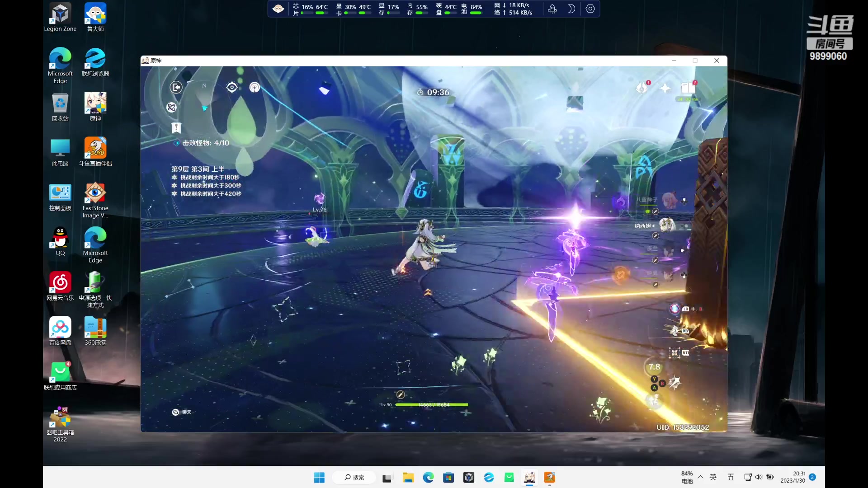
Task: Click the taskbar 搜索 search box
Action: [354, 477]
